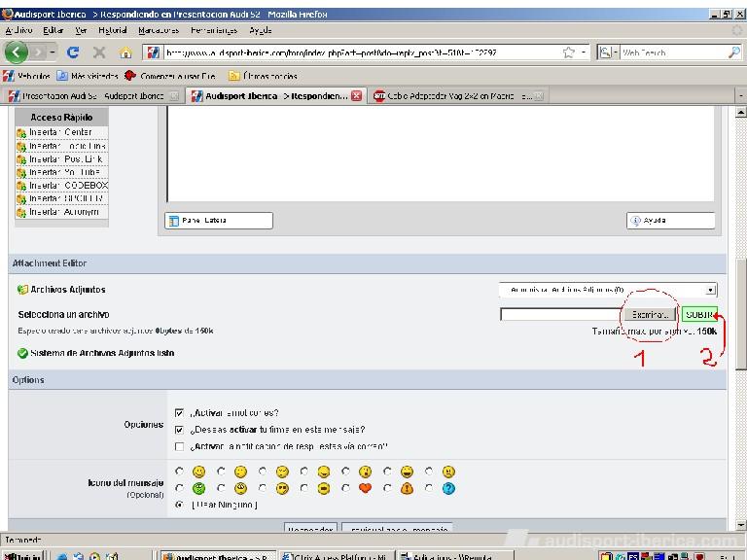Close the Audisport Iberica Respondiendo tab
The image size is (747, 560).
tap(356, 95)
